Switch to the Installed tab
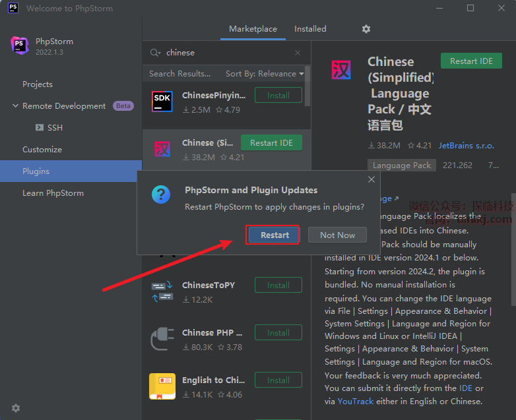 [310, 29]
